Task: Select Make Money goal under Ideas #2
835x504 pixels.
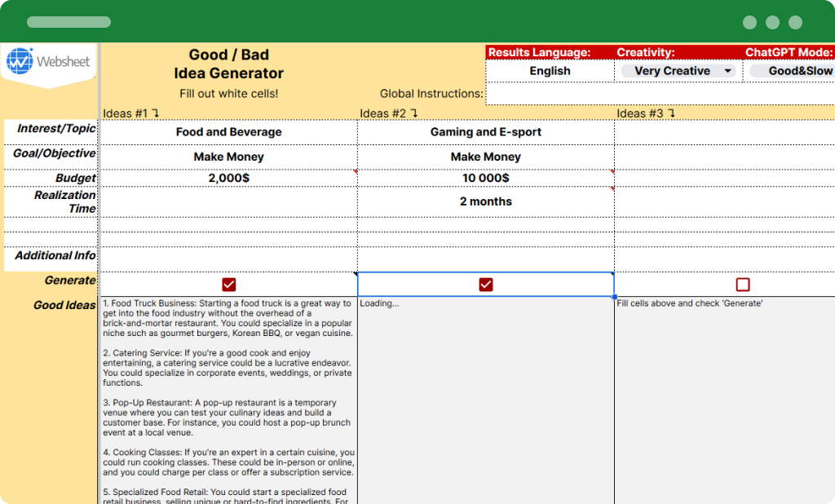Action: point(486,157)
